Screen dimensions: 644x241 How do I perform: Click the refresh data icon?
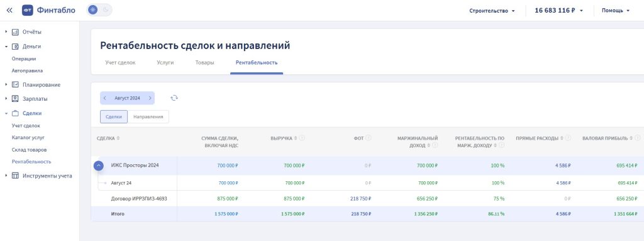[174, 98]
